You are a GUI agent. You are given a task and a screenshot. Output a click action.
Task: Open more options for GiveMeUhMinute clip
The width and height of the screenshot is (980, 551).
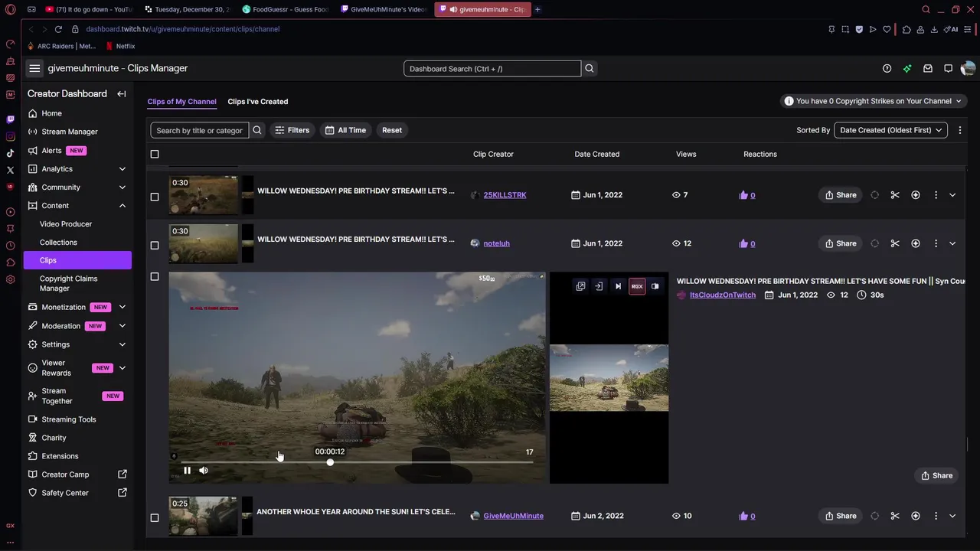[936, 516]
